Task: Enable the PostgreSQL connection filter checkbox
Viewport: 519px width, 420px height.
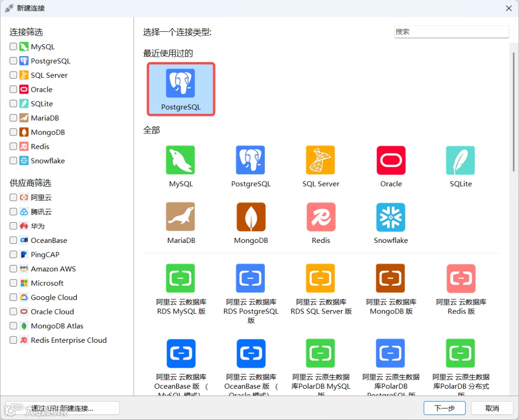Action: coord(13,60)
